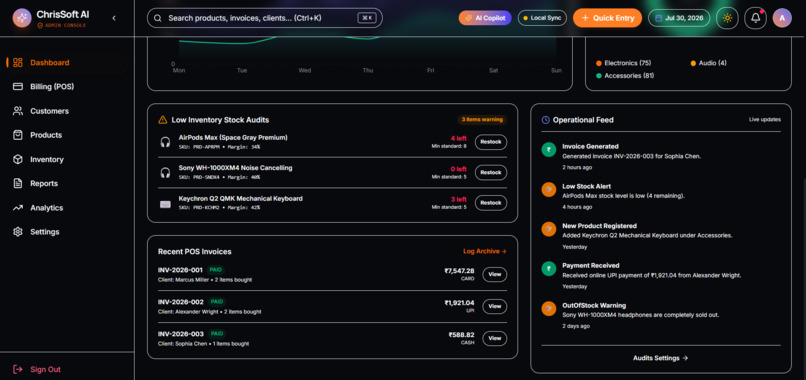Restock Sony WH-1000XM4 Noise Cancelling
This screenshot has width=806, height=380.
(490, 172)
